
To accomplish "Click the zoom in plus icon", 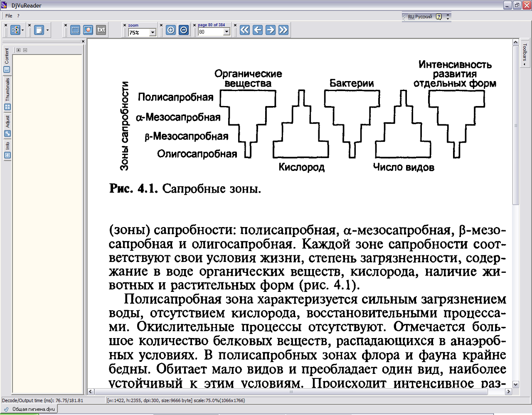I will [171, 30].
